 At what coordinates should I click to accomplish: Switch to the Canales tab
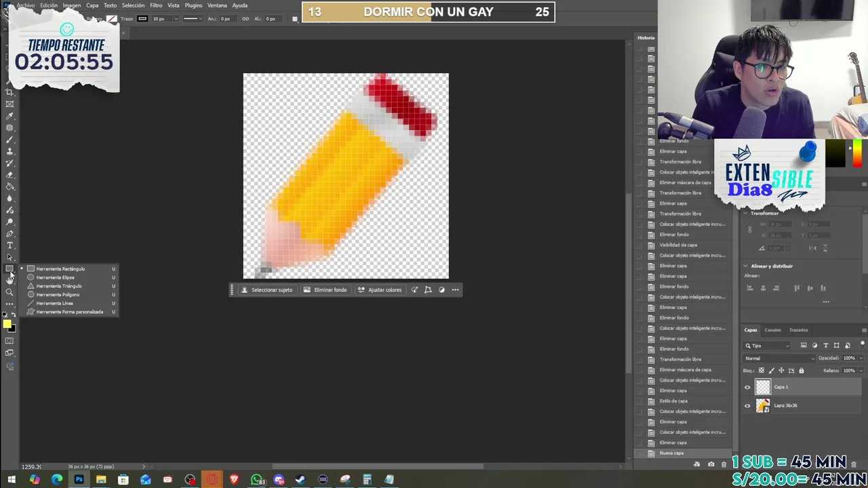click(x=773, y=330)
